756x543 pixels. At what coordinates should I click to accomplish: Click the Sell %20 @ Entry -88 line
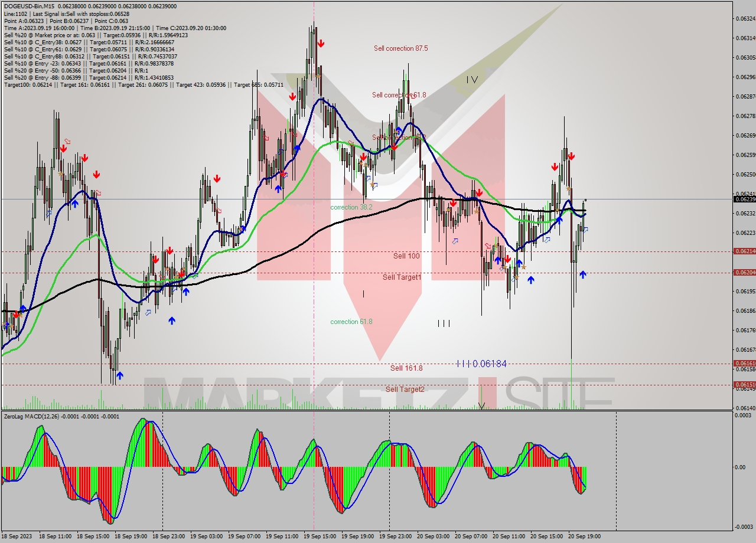coord(89,77)
